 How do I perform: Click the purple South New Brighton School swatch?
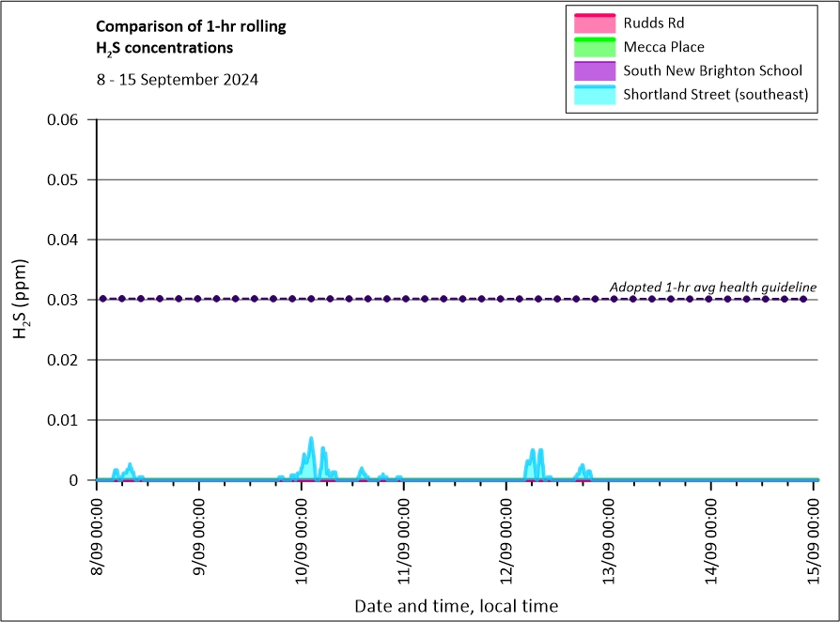pyautogui.click(x=590, y=70)
